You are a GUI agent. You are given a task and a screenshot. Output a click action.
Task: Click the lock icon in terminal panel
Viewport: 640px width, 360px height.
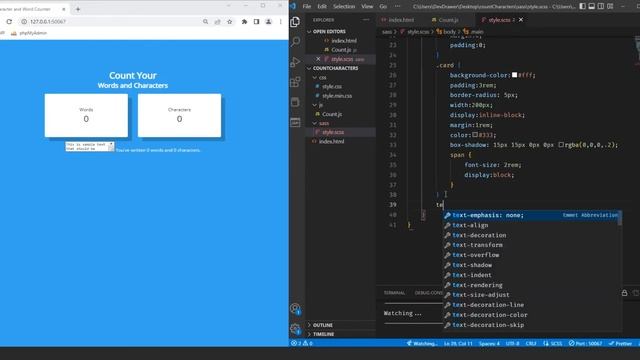click(624, 293)
